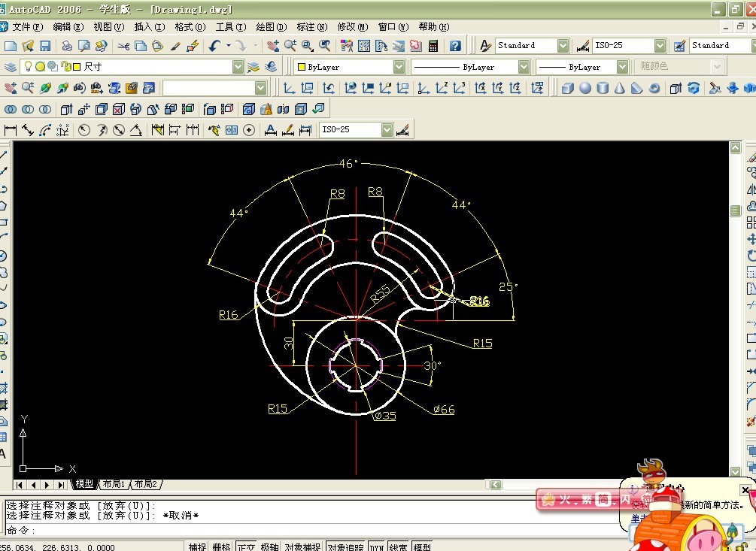Click the last-tab navigation arrow

pos(61,485)
